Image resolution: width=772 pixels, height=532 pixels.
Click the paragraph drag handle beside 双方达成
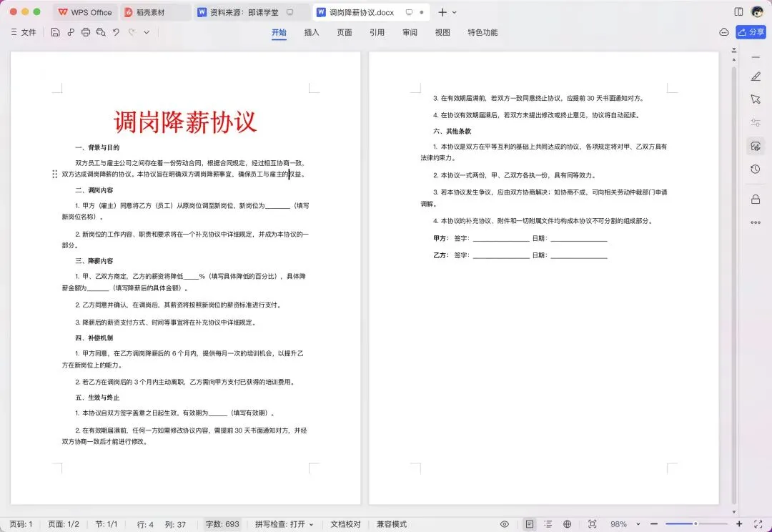click(x=54, y=174)
